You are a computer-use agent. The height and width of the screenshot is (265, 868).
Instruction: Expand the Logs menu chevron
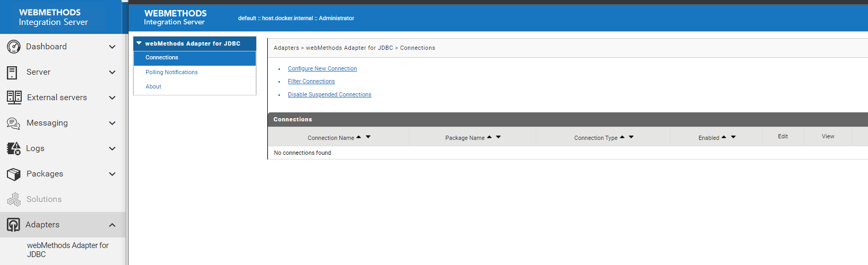pos(112,148)
